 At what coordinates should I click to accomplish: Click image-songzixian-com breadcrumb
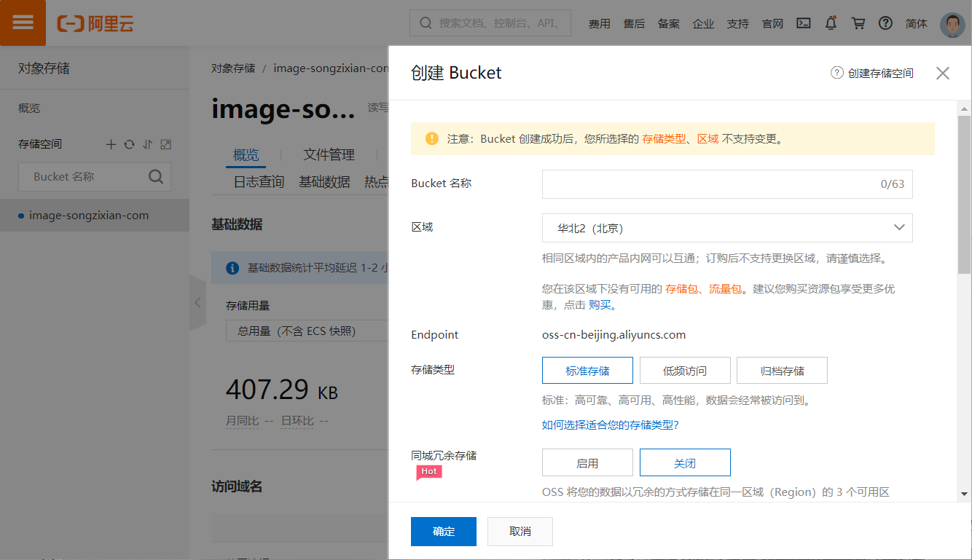pyautogui.click(x=331, y=68)
